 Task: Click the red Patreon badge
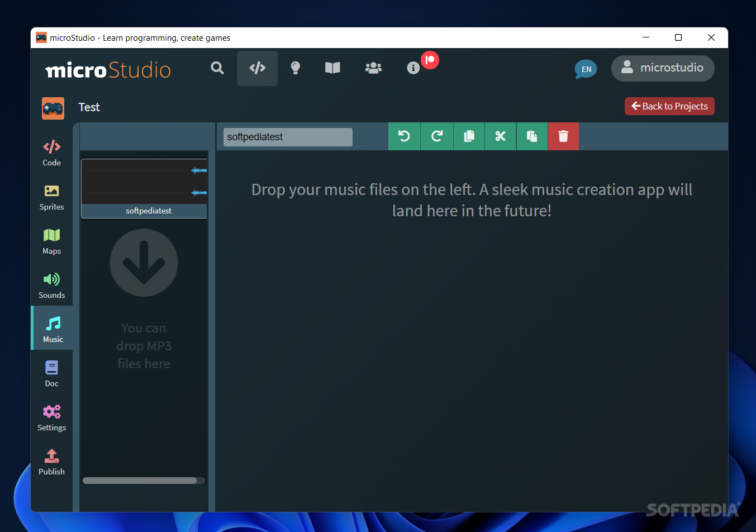[x=430, y=60]
